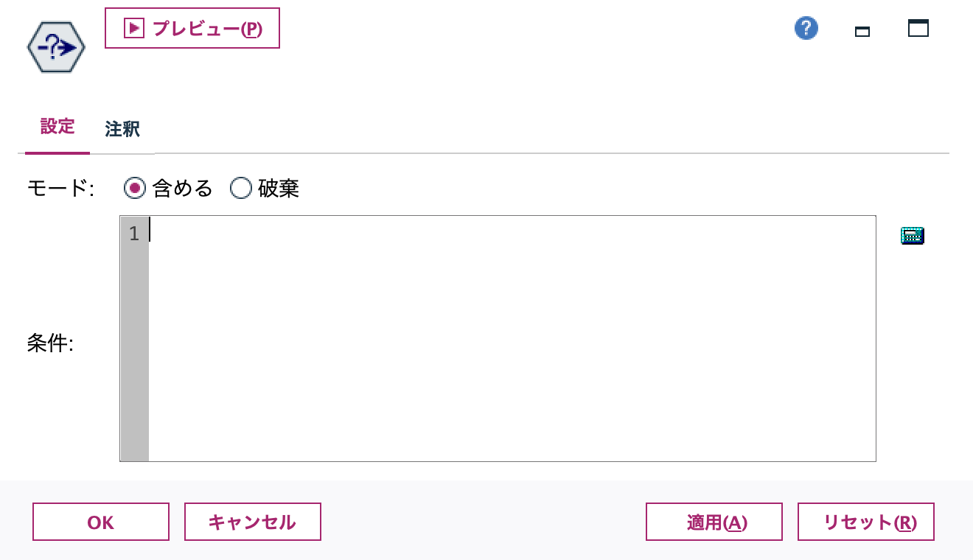
Task: Apply changes using the 適用 button
Action: click(714, 522)
